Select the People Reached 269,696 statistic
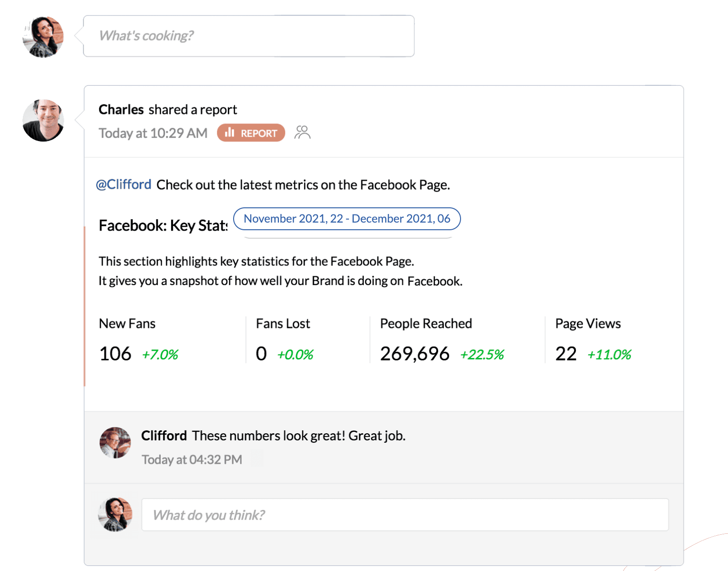This screenshot has height=571, width=728. point(442,341)
